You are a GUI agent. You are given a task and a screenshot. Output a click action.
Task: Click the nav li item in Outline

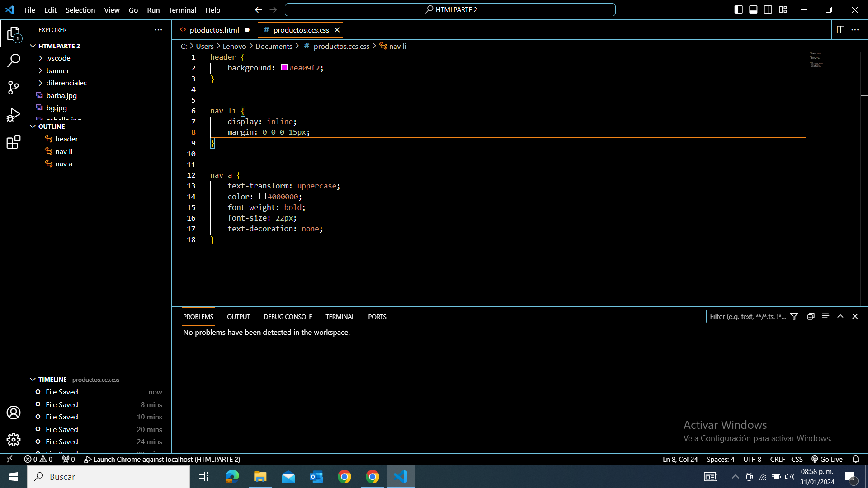coord(64,151)
